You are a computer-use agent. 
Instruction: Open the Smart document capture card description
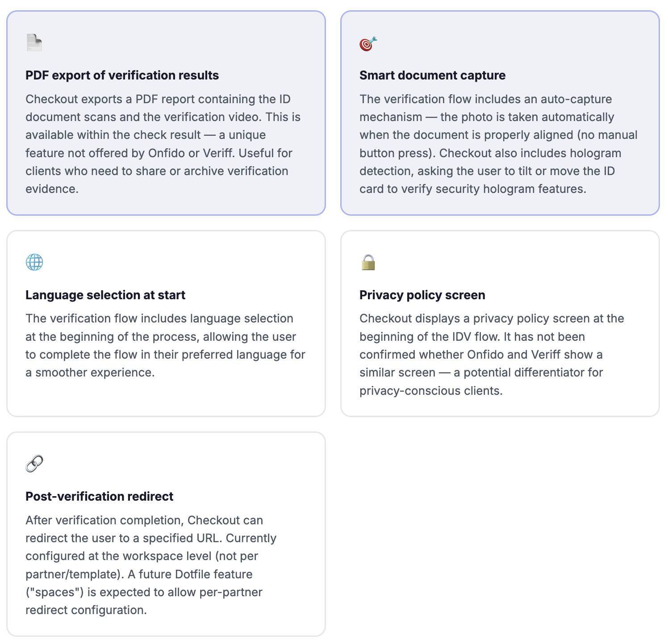(x=498, y=144)
